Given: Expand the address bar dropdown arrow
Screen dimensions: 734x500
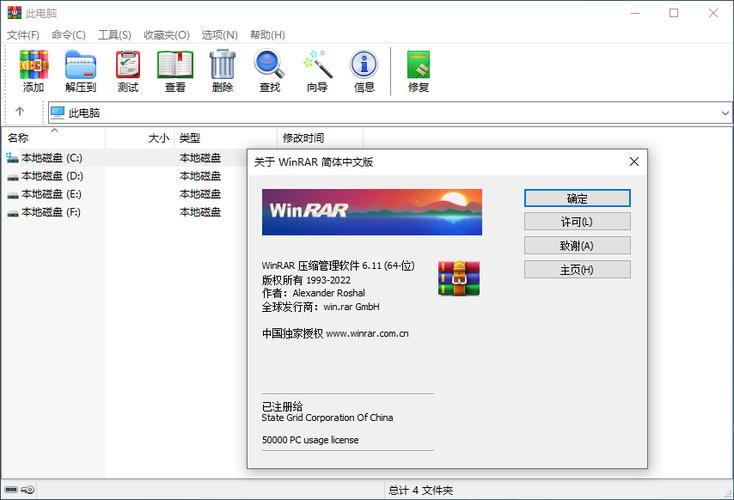Looking at the screenshot, I should pyautogui.click(x=725, y=113).
